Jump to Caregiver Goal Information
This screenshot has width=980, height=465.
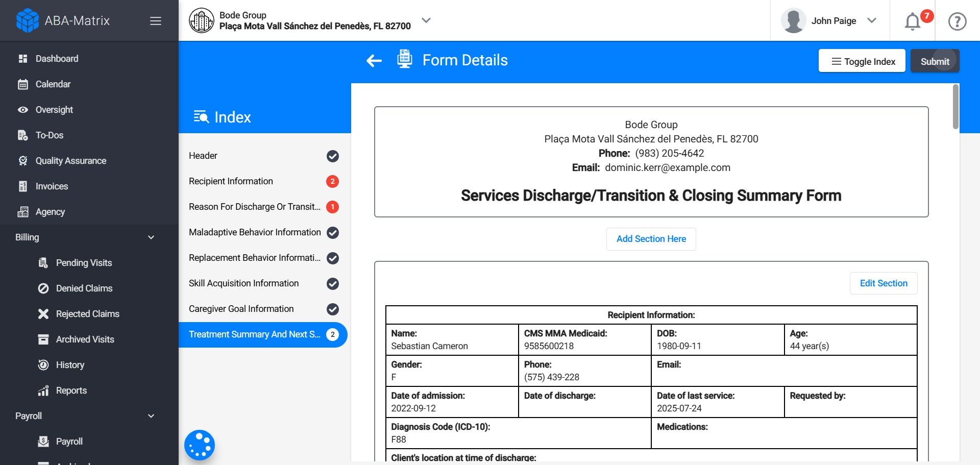[x=263, y=309]
